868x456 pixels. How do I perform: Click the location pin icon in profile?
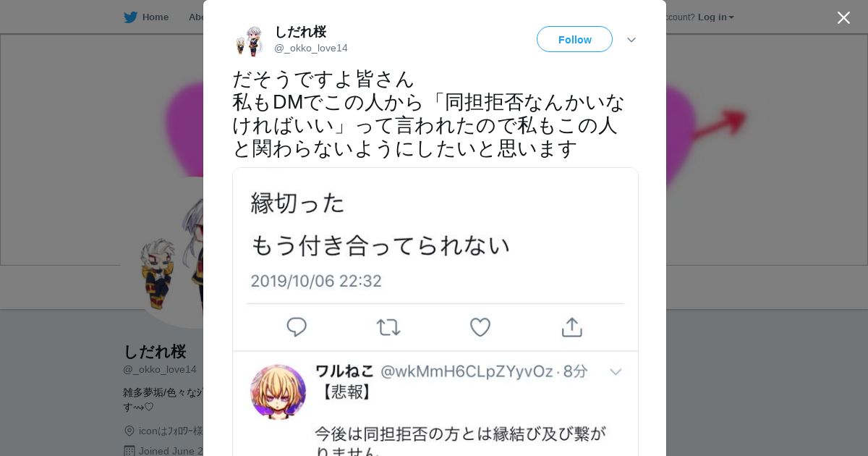pyautogui.click(x=129, y=431)
